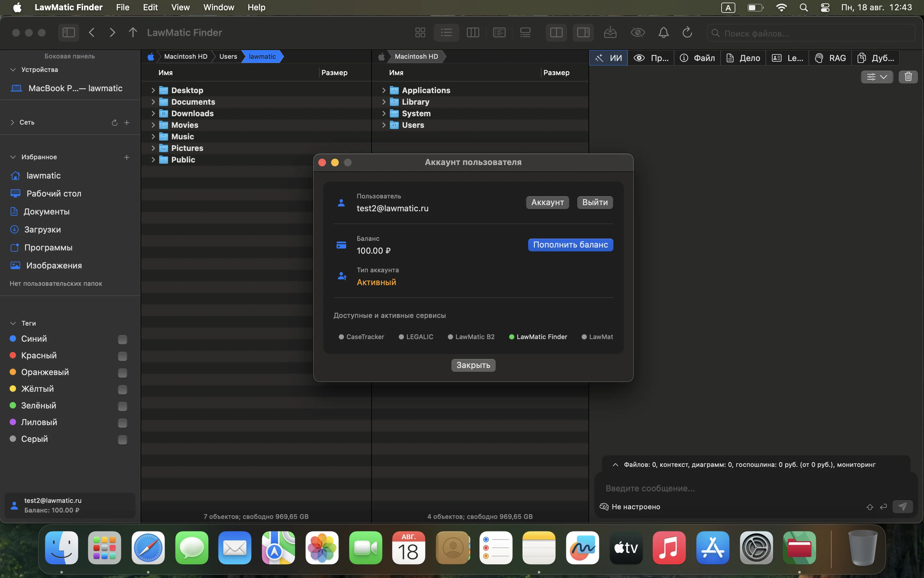The width and height of the screenshot is (924, 578).
Task: Expand the Applications folder
Action: pyautogui.click(x=384, y=90)
